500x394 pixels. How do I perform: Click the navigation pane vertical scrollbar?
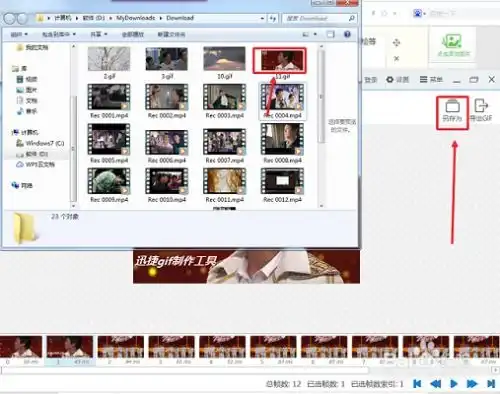[x=73, y=148]
